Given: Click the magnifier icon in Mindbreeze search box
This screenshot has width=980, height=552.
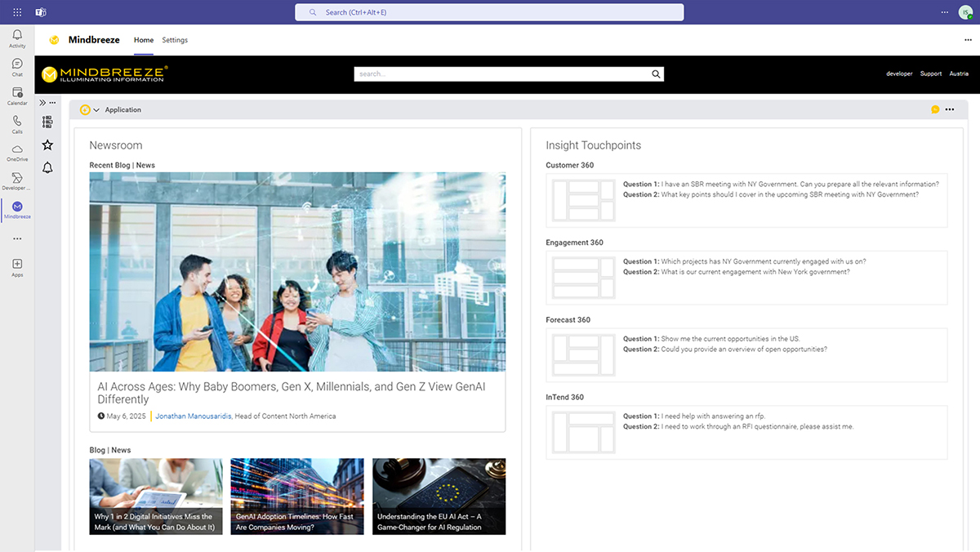Looking at the screenshot, I should tap(655, 74).
